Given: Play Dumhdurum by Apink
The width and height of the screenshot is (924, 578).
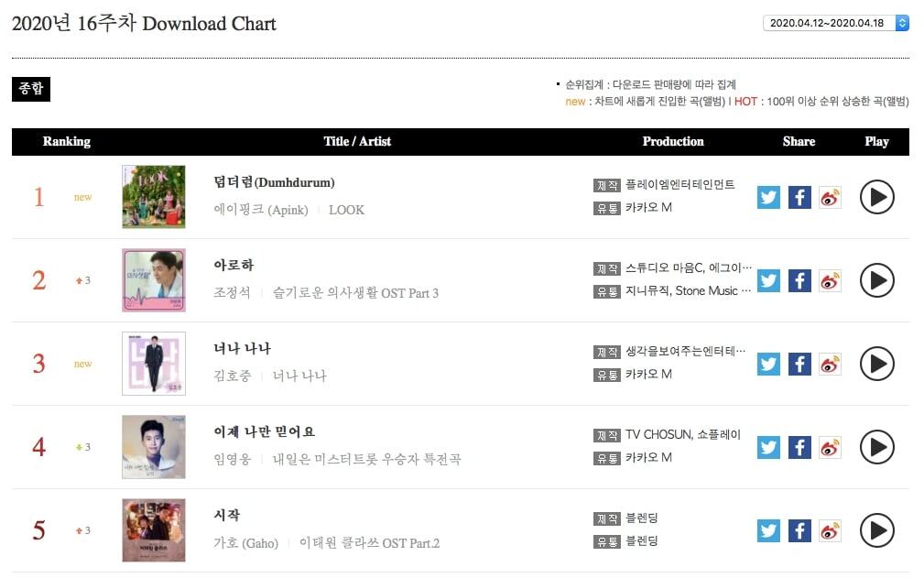Looking at the screenshot, I should click(x=876, y=197).
